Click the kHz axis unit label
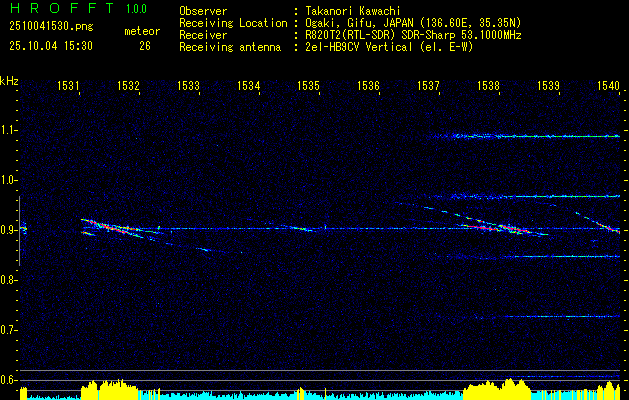 point(9,81)
